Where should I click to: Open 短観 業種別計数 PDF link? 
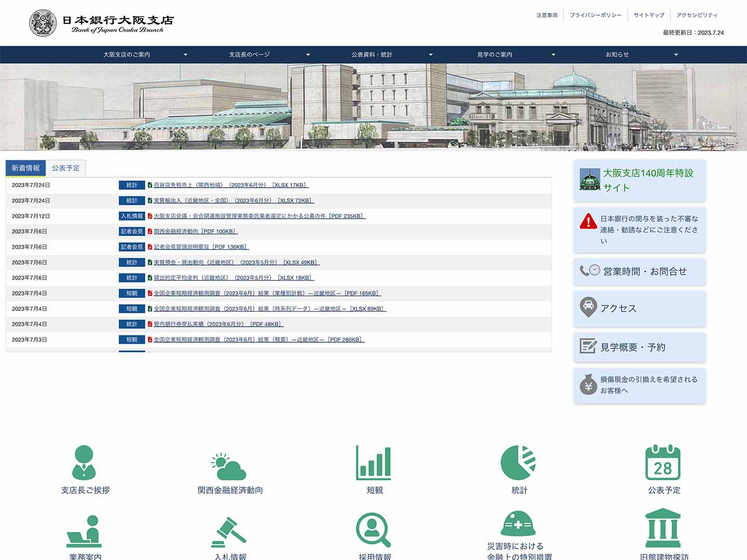pyautogui.click(x=267, y=293)
